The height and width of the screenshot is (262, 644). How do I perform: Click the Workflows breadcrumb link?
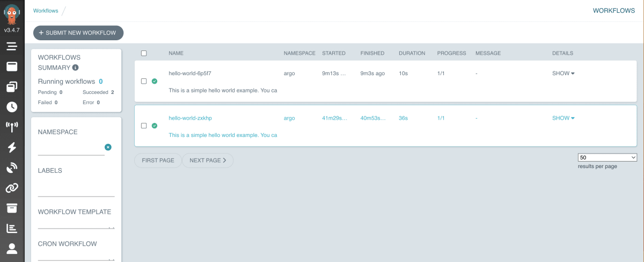46,11
